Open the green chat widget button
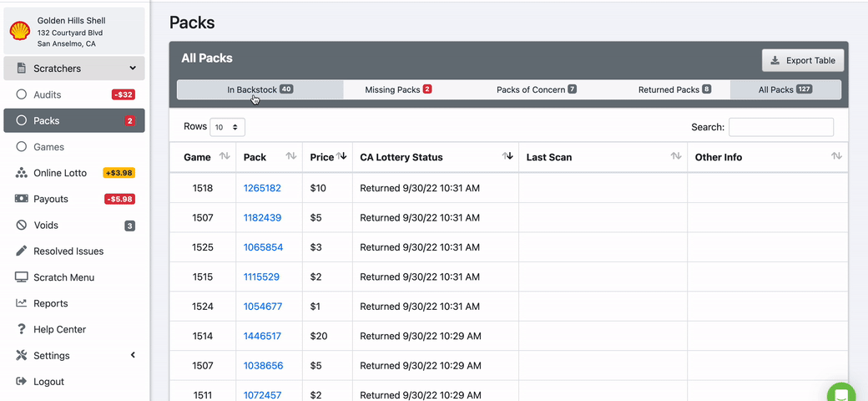Screen dimensions: 868x401 [x=841, y=394]
